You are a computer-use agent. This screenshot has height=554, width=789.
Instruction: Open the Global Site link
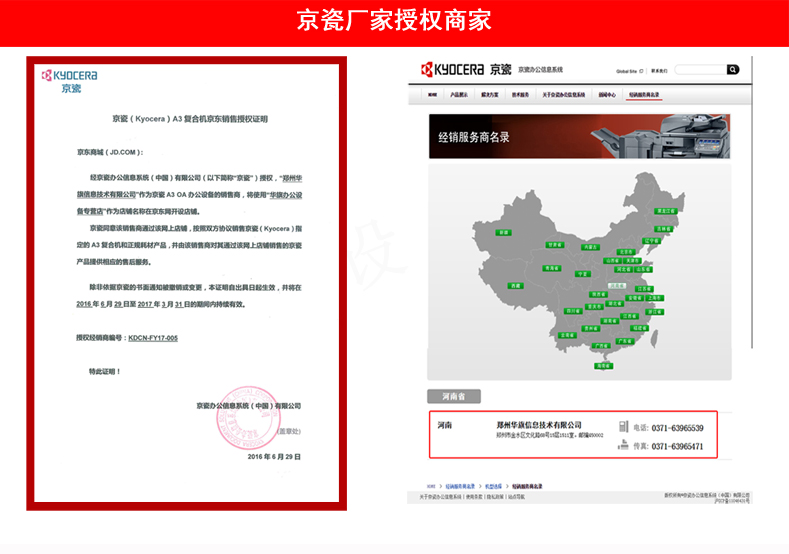pyautogui.click(x=629, y=71)
